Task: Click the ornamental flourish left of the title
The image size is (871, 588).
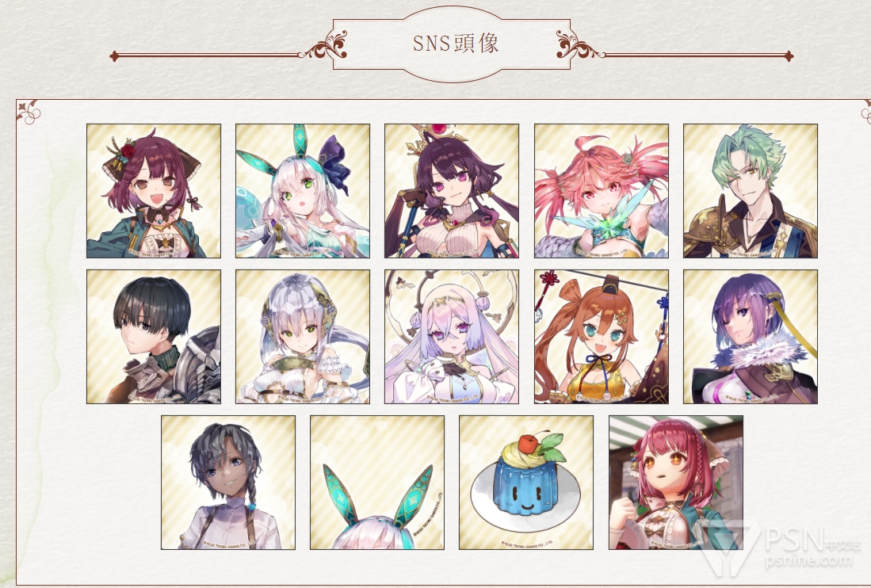Action: tap(323, 45)
